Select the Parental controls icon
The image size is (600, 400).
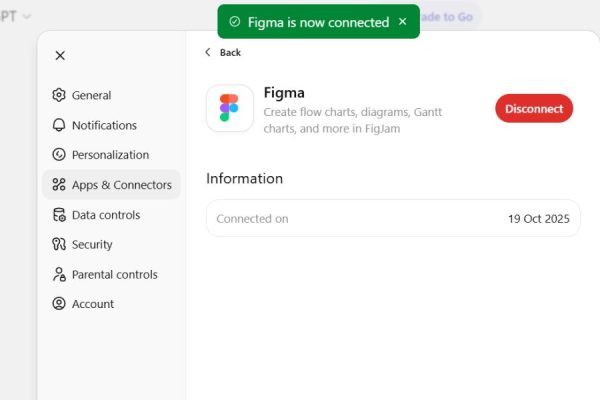[59, 274]
